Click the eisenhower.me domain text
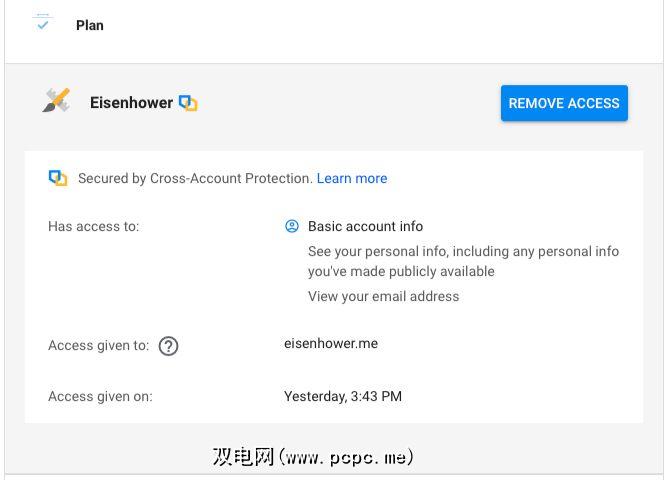The image size is (670, 480). point(331,343)
